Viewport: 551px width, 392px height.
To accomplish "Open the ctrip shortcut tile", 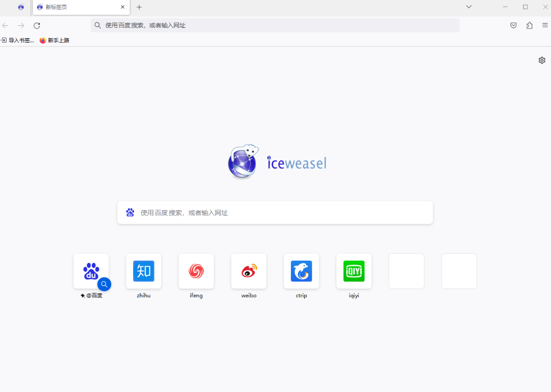I will tap(301, 271).
